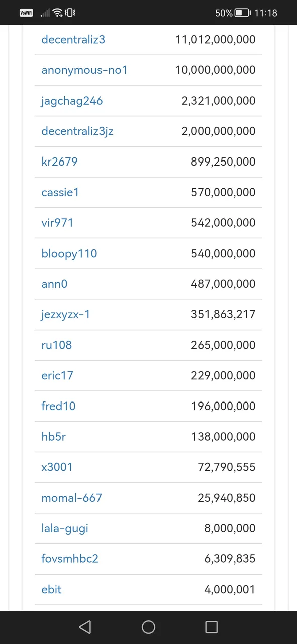Image resolution: width=297 pixels, height=644 pixels.
Task: Open the decentraliz3 account link
Action: tap(73, 39)
